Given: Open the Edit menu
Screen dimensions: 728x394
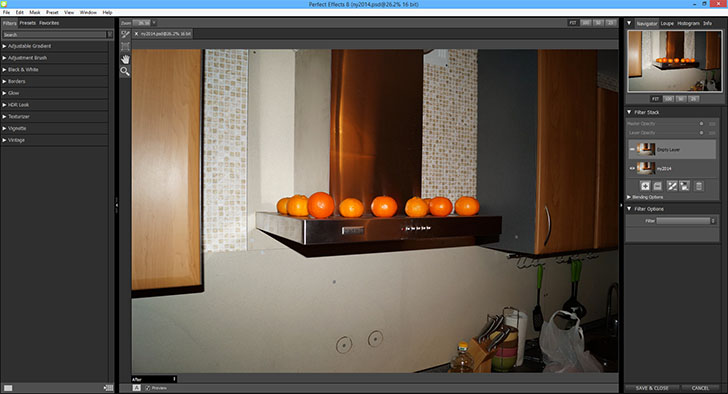Looking at the screenshot, I should (20, 13).
